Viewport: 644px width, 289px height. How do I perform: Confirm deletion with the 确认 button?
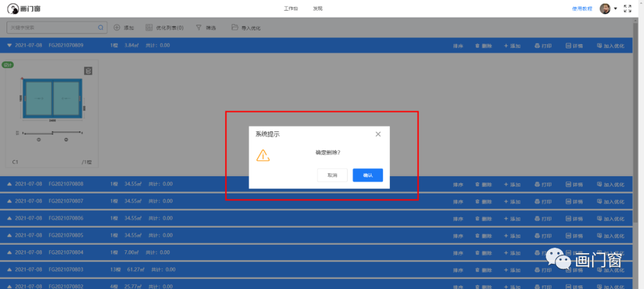[x=367, y=175]
